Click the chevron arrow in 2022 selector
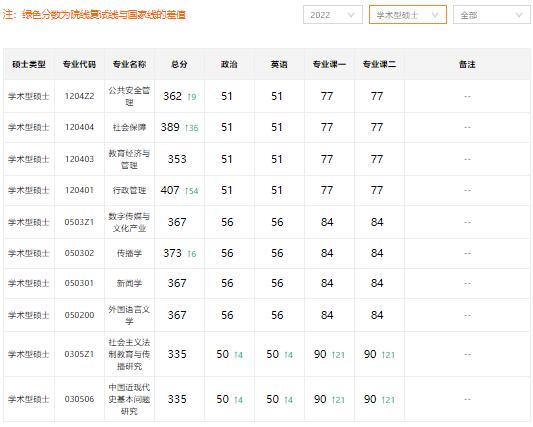 tap(351, 15)
